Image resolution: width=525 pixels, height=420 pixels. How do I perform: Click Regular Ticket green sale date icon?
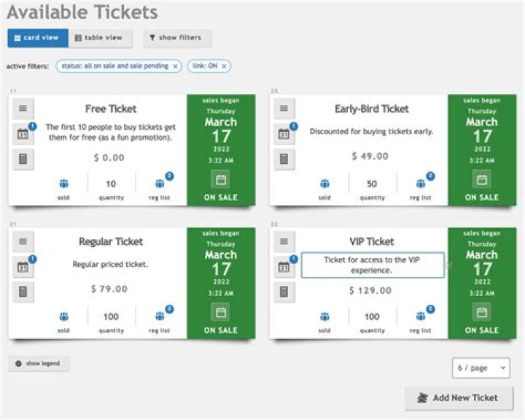[221, 313]
